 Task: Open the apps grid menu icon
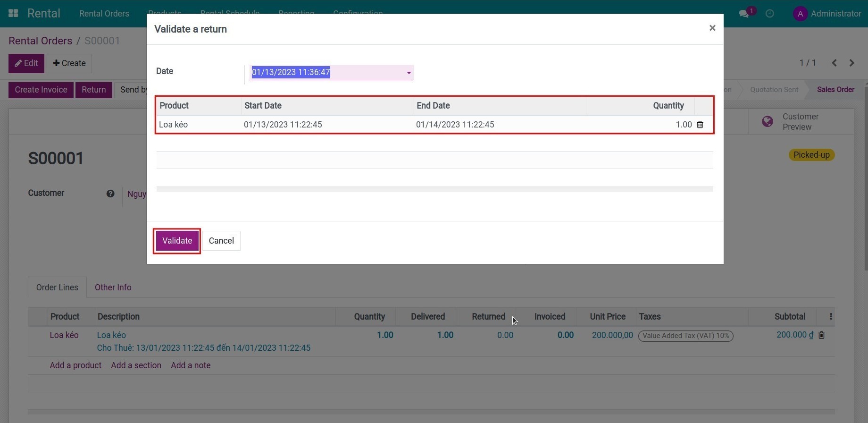click(x=13, y=13)
